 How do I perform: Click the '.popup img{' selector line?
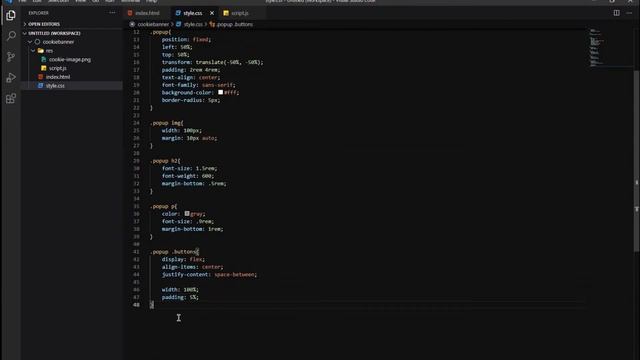pos(167,123)
